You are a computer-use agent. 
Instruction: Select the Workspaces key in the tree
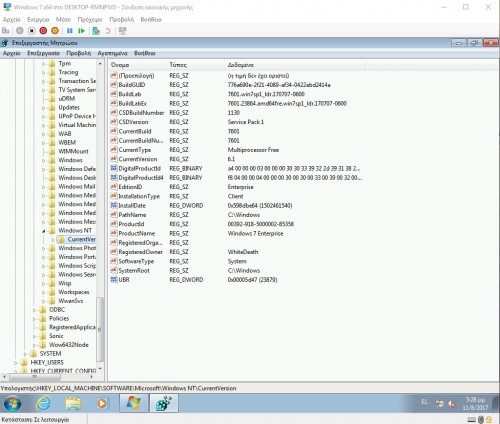(74, 292)
